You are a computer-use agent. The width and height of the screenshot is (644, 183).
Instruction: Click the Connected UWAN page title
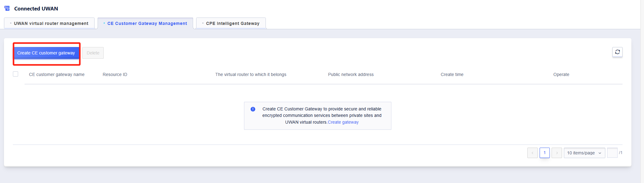click(36, 9)
